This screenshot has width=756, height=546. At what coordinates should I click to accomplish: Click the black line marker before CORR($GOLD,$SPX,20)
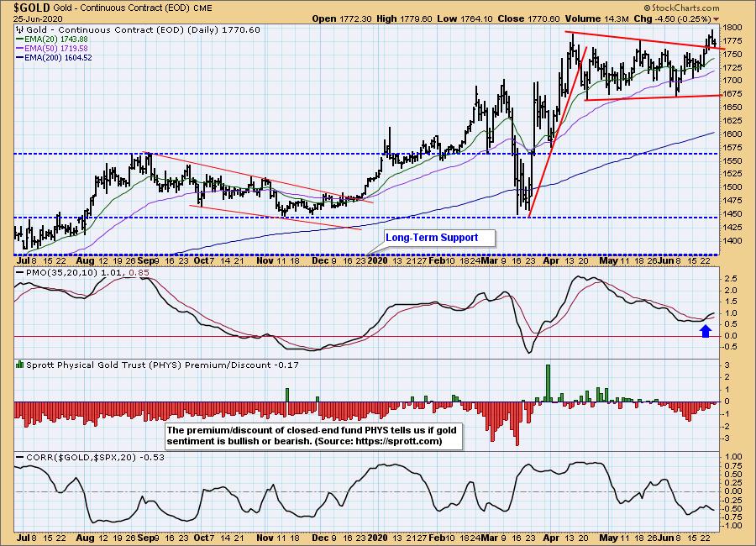pos(20,457)
